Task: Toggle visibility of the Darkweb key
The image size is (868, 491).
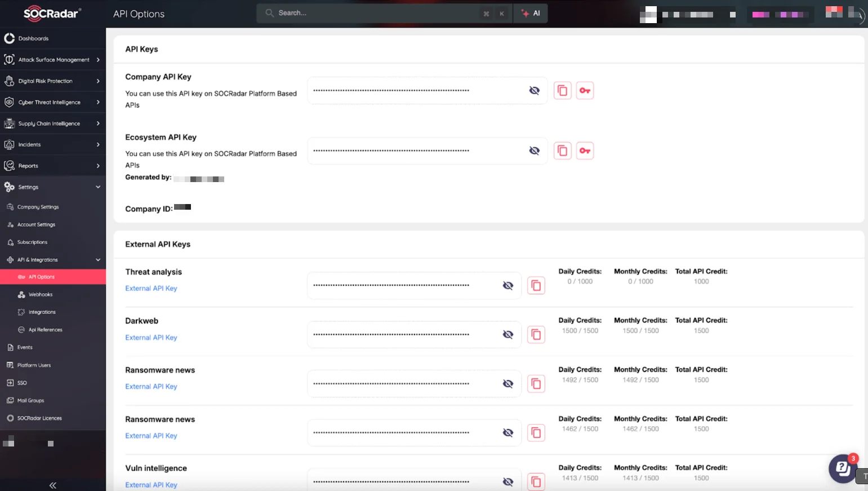Action: (508, 334)
